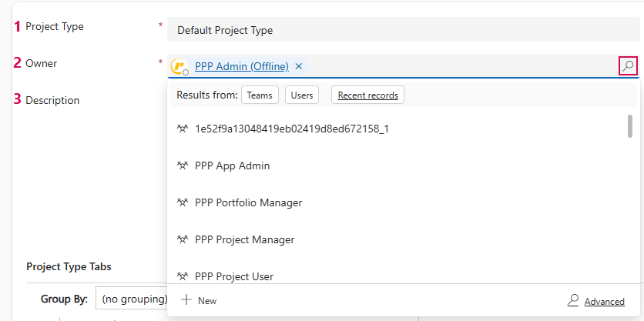644x321 pixels.
Task: Click the lookup results scrollbar
Action: coord(630,126)
